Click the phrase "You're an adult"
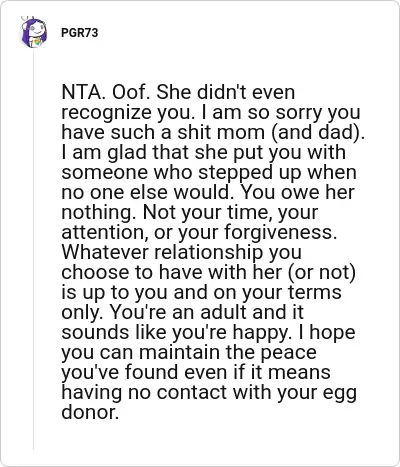This screenshot has width=400, height=467. [x=179, y=312]
